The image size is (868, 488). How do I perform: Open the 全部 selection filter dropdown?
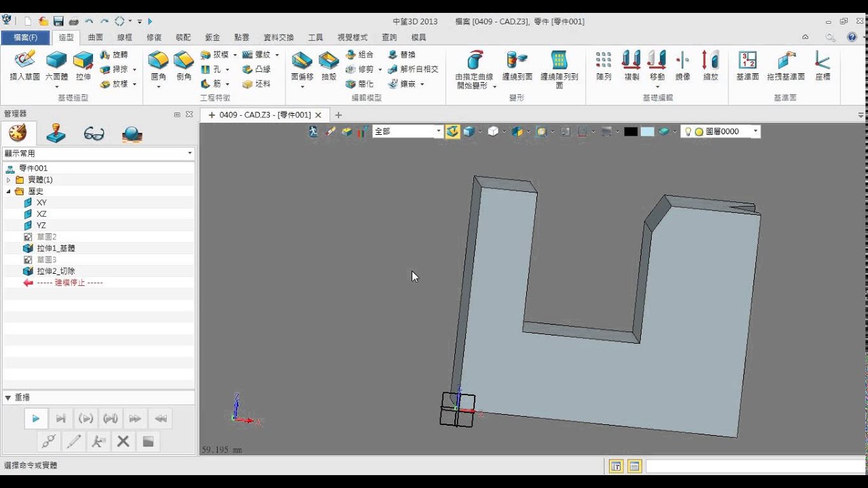(x=438, y=131)
